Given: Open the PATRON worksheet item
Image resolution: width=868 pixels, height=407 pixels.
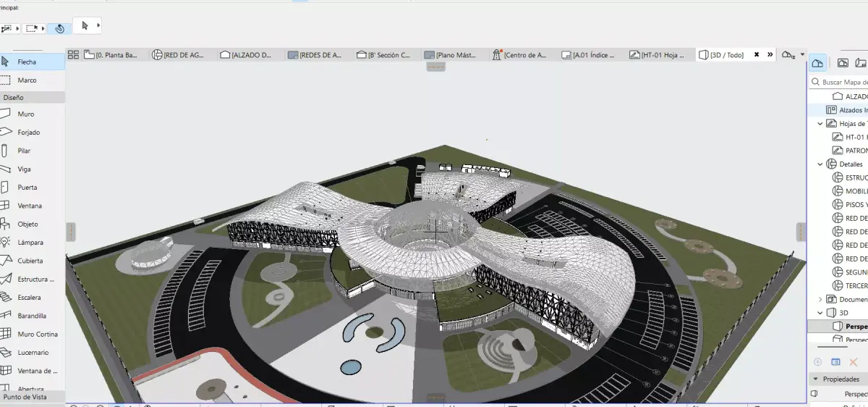Looking at the screenshot, I should point(850,151).
